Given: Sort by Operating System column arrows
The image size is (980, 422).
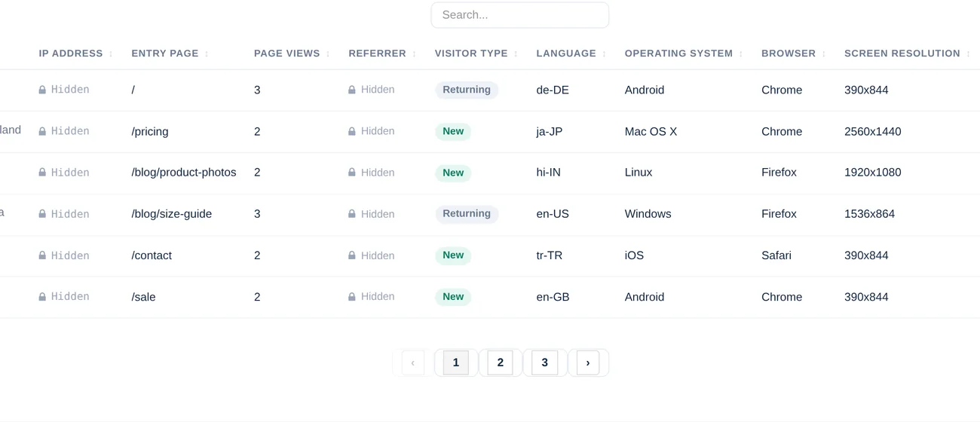Looking at the screenshot, I should click(x=740, y=54).
